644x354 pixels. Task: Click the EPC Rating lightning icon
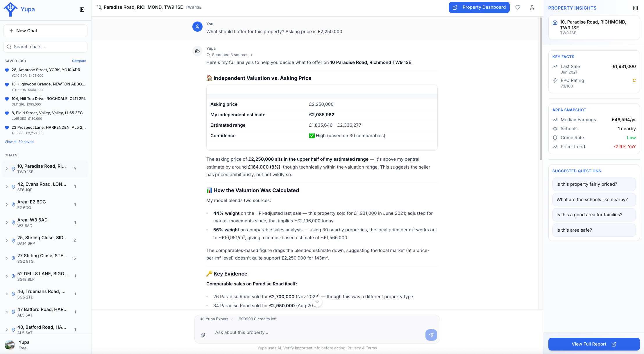[555, 81]
